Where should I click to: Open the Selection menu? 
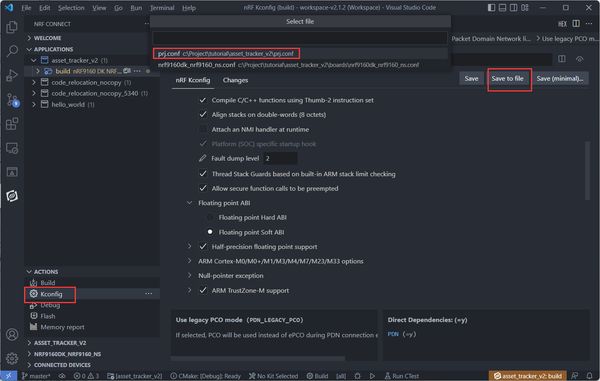click(71, 8)
